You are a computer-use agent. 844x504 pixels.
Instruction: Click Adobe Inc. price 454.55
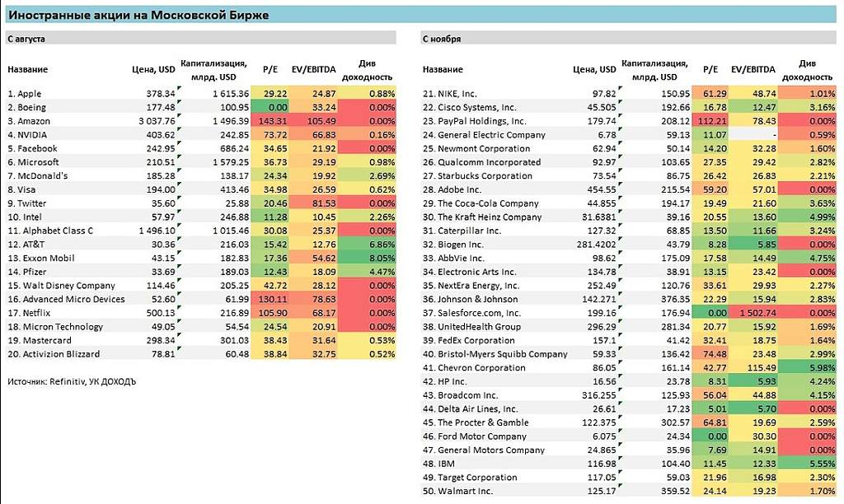click(x=602, y=189)
